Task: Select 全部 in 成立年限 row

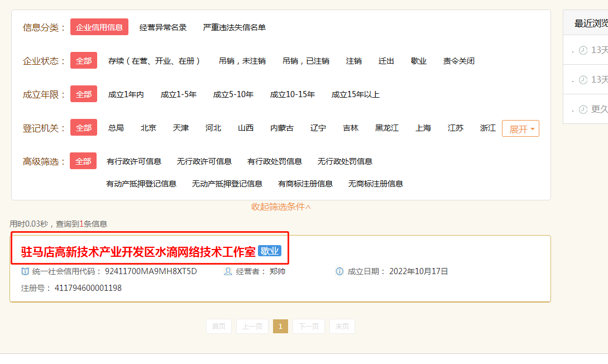Action: point(84,94)
